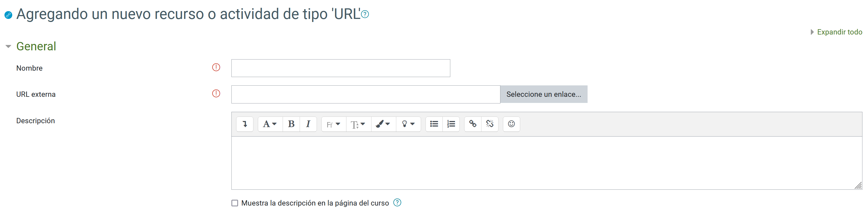Open the emoticon smiley picker
Screen dimensions: 868x215
[511, 124]
